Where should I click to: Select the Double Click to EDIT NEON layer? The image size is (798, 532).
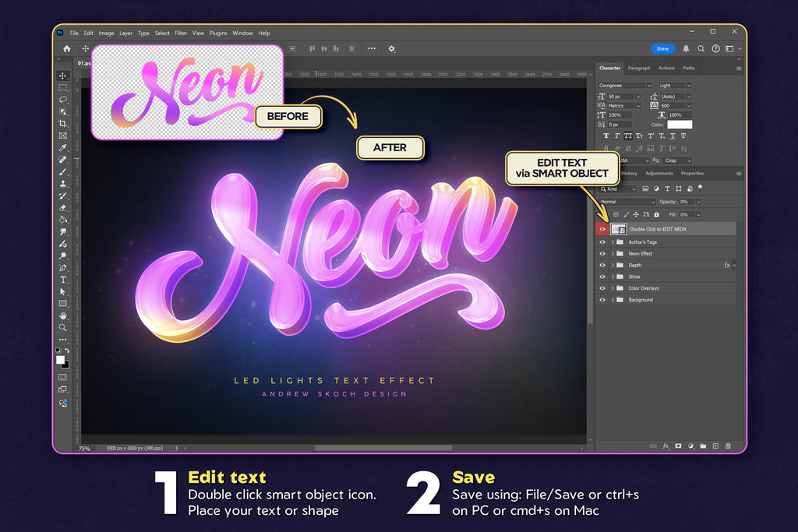coord(670,229)
